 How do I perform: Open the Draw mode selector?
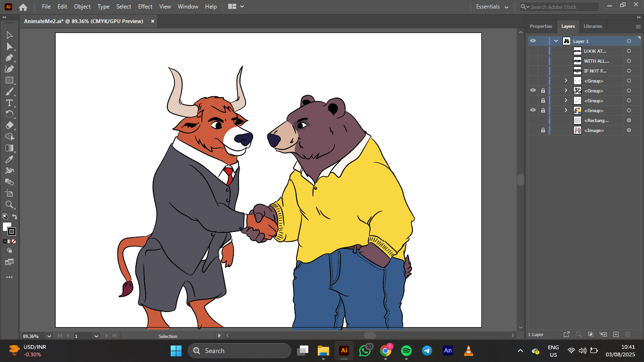click(9, 251)
